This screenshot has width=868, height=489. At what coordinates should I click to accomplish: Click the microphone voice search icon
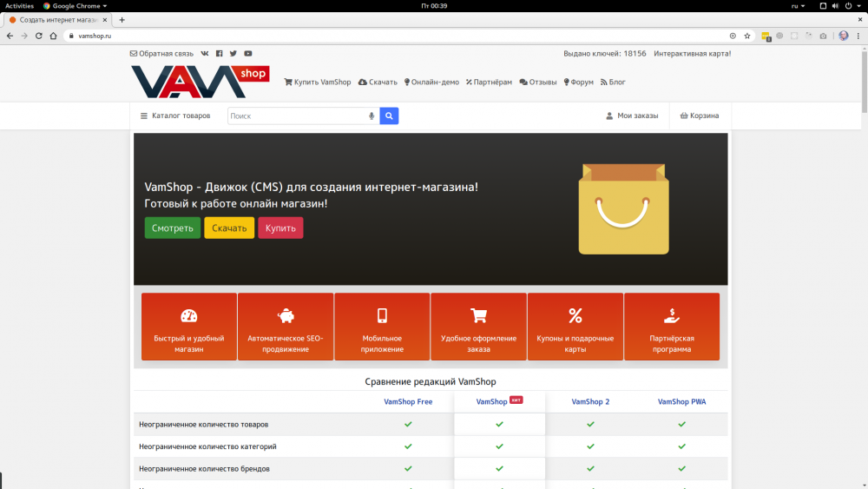(x=372, y=116)
